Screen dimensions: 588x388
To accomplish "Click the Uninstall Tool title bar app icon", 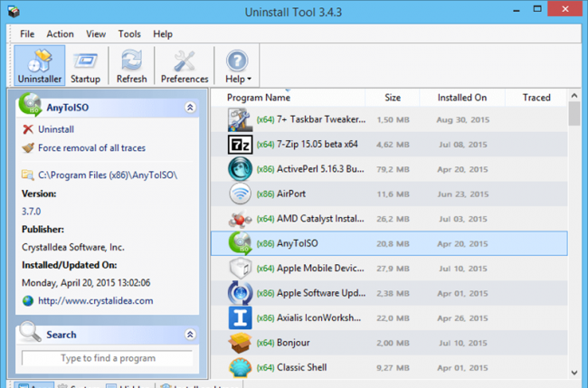I will click(14, 12).
